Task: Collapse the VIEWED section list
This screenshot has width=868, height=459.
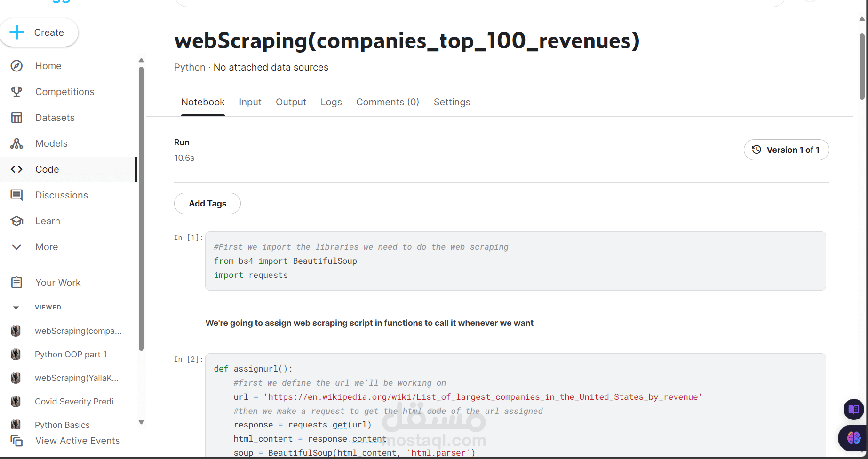Action: pos(16,308)
